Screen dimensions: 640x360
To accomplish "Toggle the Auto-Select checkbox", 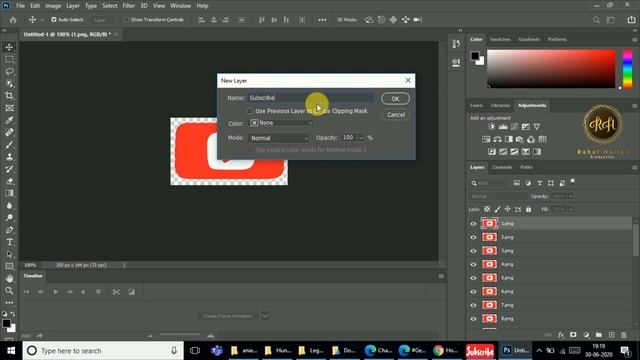I will (53, 20).
